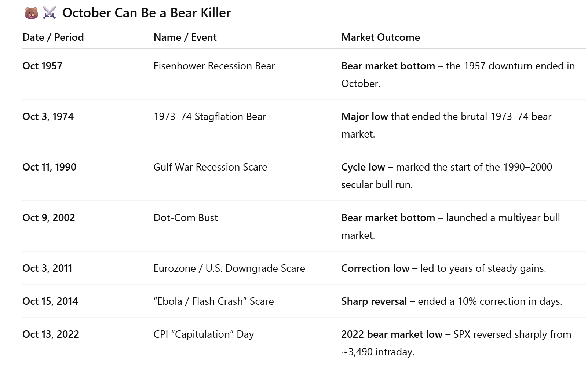588x370 pixels.
Task: Click the 'Oct 13, 2022' date cell
Action: (51, 334)
